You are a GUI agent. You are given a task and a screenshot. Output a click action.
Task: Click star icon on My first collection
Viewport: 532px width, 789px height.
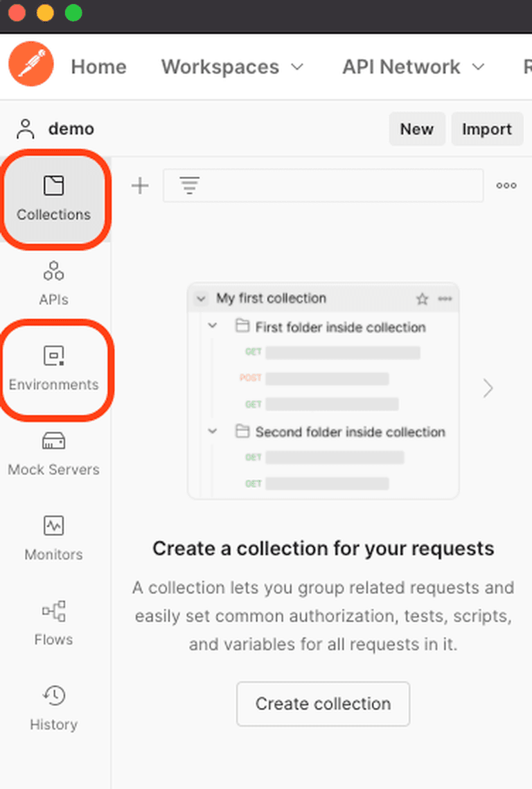click(x=423, y=299)
